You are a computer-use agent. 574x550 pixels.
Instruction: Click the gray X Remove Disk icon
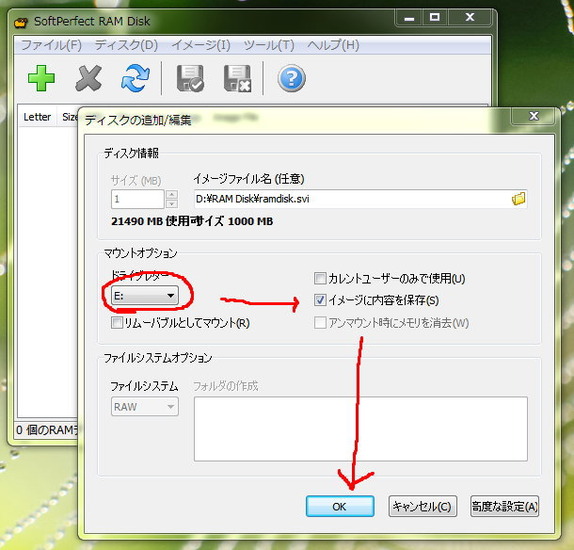pyautogui.click(x=88, y=78)
